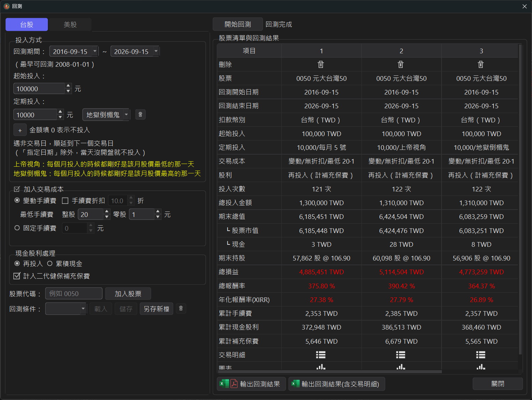Focus the 整股 fee field showing 20
The height and width of the screenshot is (400, 532).
click(91, 214)
